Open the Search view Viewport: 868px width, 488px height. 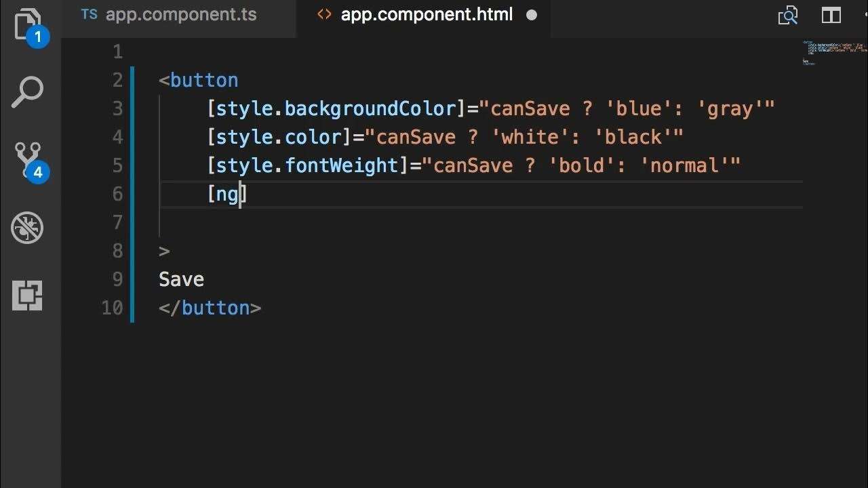click(28, 93)
